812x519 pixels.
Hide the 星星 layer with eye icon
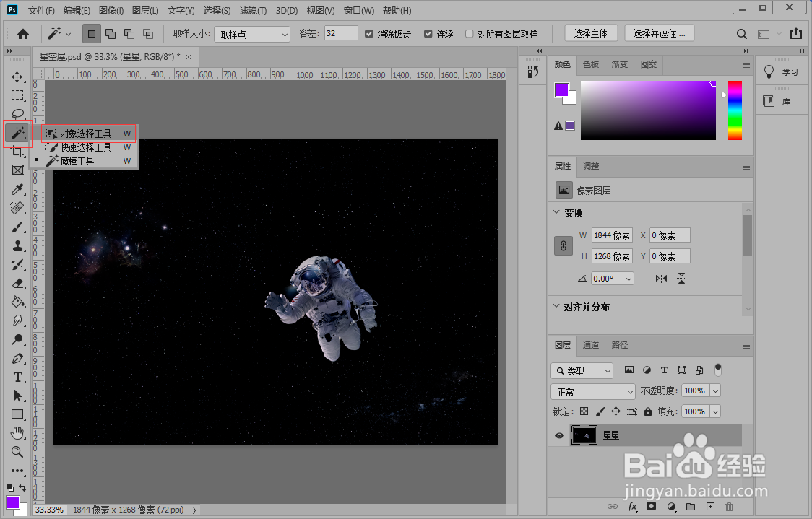[559, 436]
